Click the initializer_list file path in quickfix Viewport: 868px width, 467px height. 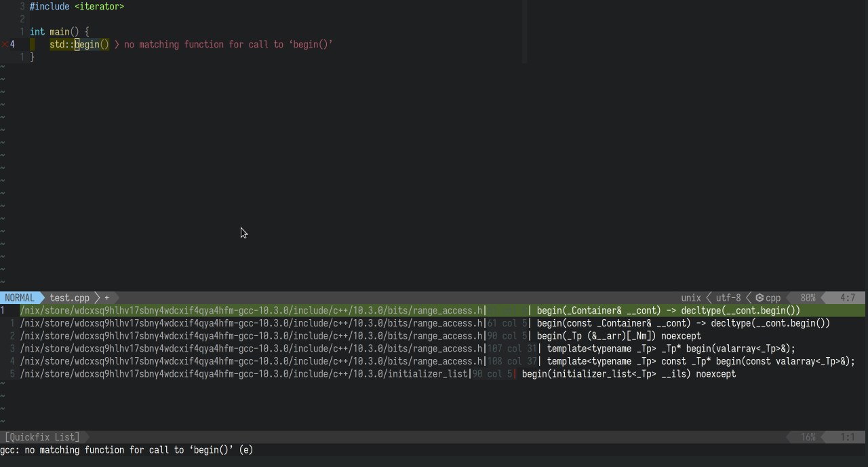click(244, 374)
